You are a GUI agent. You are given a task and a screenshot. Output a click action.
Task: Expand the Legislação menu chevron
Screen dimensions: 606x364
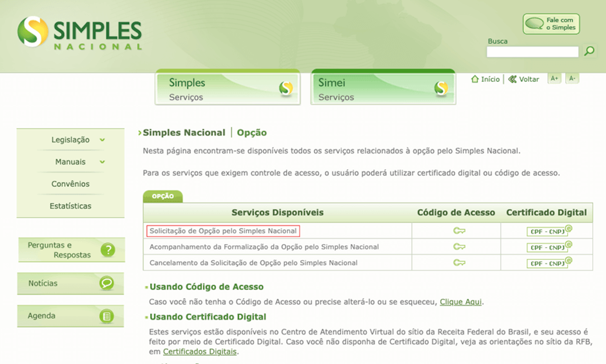point(102,140)
